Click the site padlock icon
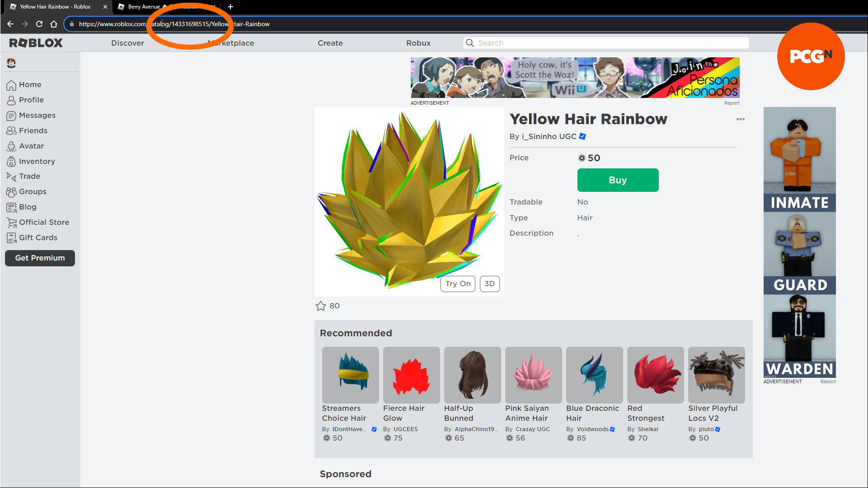The image size is (868, 488). [x=71, y=24]
